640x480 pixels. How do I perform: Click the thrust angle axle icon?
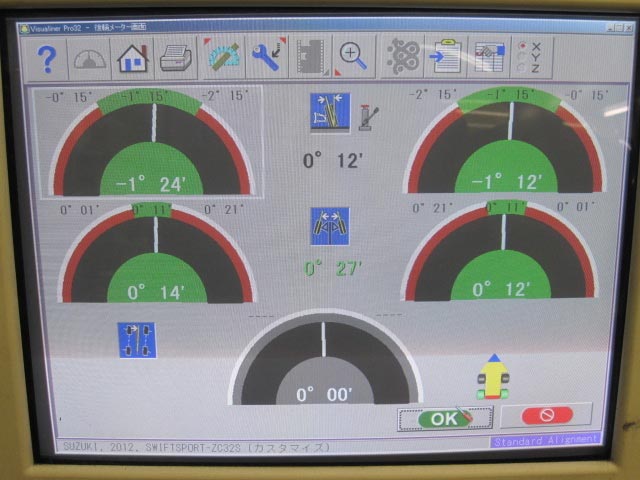click(x=136, y=340)
